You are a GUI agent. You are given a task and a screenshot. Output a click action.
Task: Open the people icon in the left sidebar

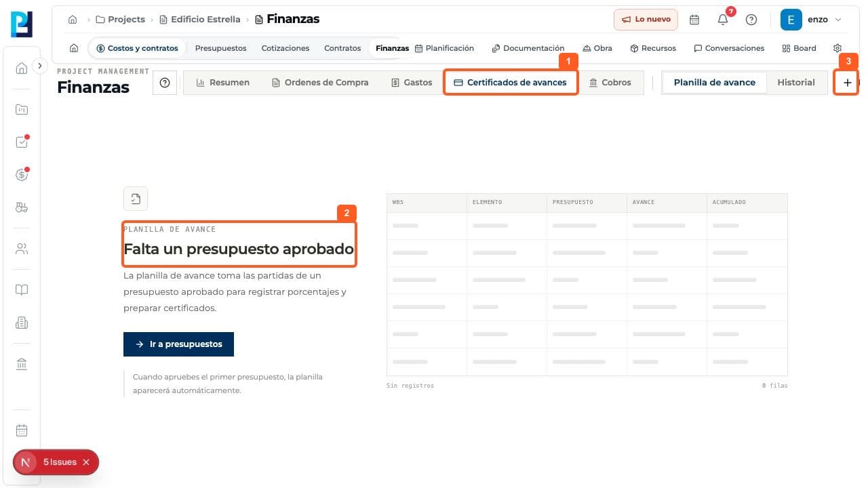tap(22, 249)
